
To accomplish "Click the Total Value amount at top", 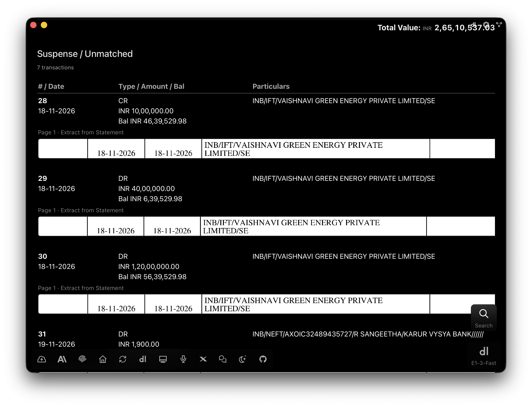I will 464,28.
